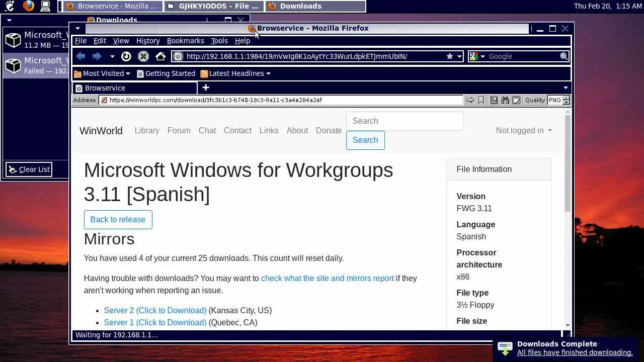Click the Firefox reload button
Viewport: 644px width, 362px height.
click(x=126, y=56)
